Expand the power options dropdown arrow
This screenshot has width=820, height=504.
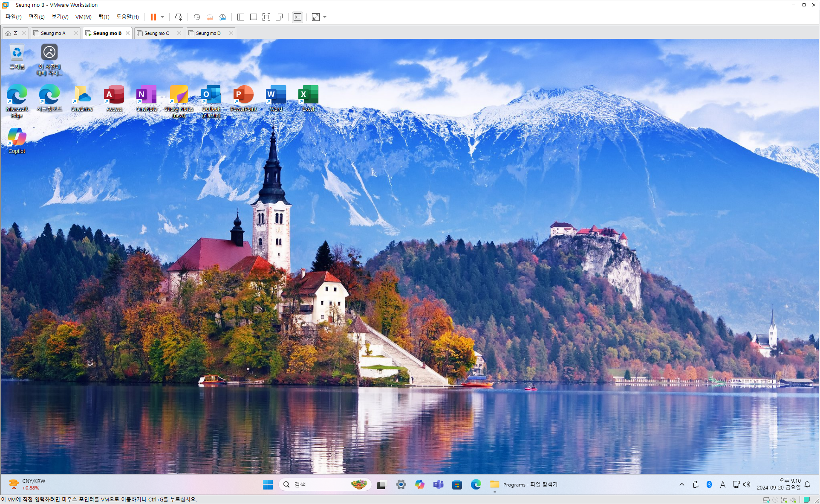pyautogui.click(x=162, y=17)
